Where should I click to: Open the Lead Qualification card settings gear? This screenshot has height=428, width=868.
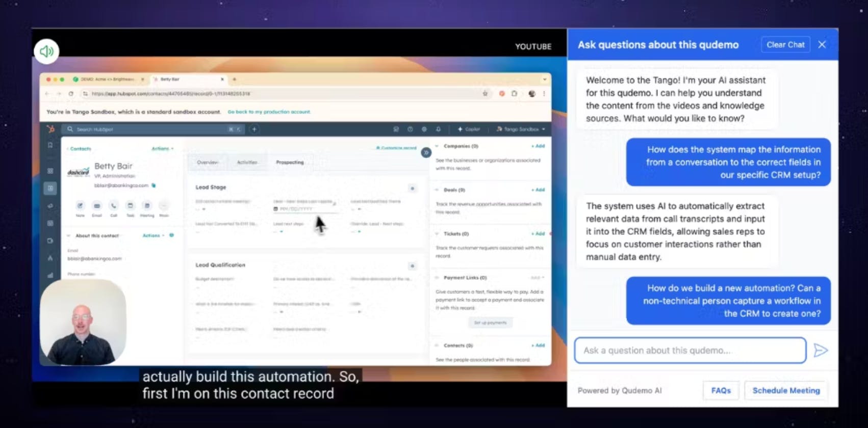(x=412, y=266)
